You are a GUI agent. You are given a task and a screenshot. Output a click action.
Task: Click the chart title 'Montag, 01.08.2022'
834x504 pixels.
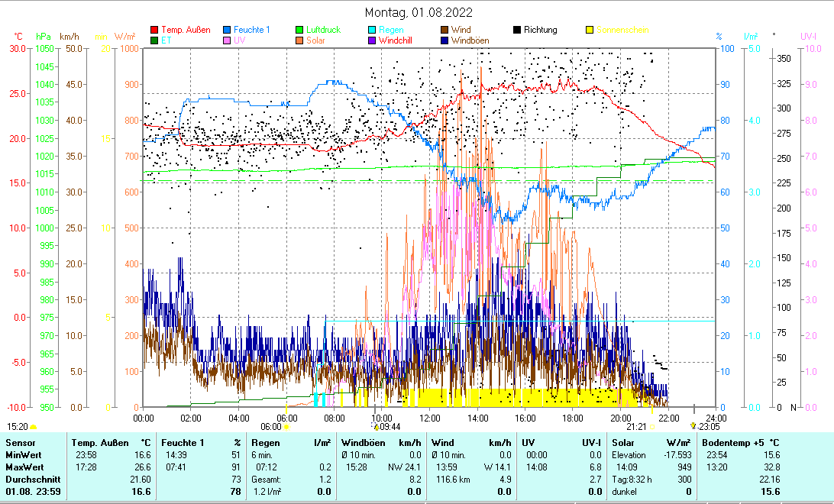click(x=419, y=12)
